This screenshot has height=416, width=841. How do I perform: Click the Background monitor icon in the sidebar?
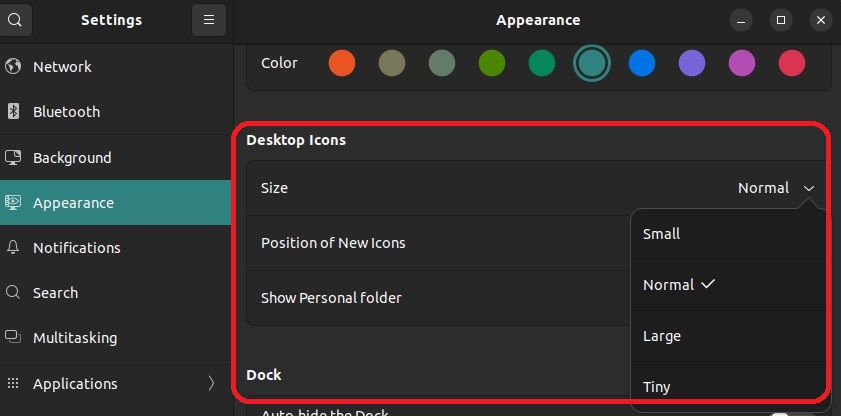(14, 158)
